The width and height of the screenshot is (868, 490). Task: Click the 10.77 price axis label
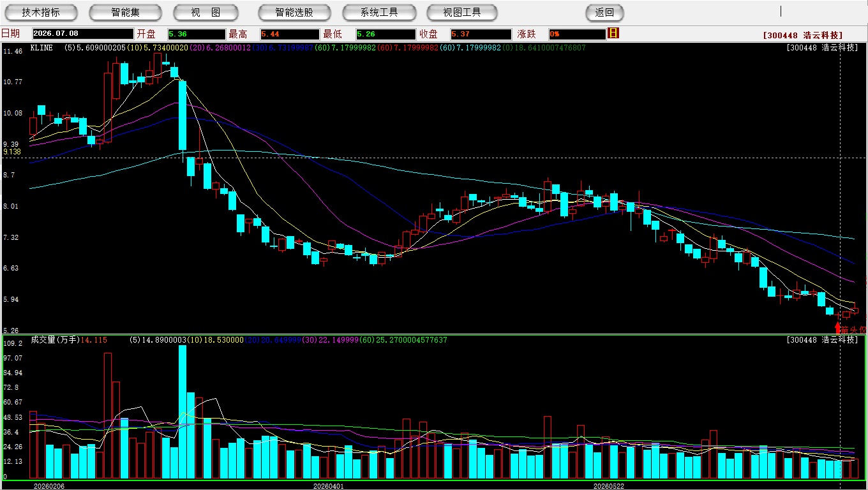click(x=12, y=82)
